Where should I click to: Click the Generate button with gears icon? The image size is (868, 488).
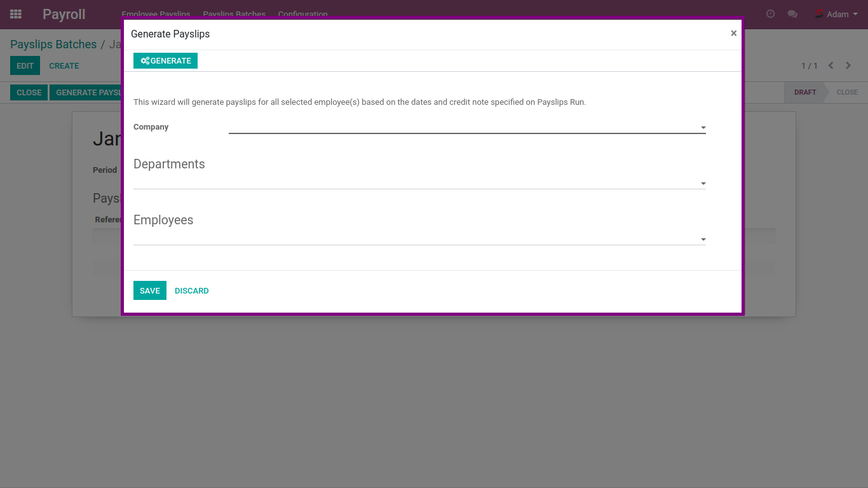[x=165, y=61]
